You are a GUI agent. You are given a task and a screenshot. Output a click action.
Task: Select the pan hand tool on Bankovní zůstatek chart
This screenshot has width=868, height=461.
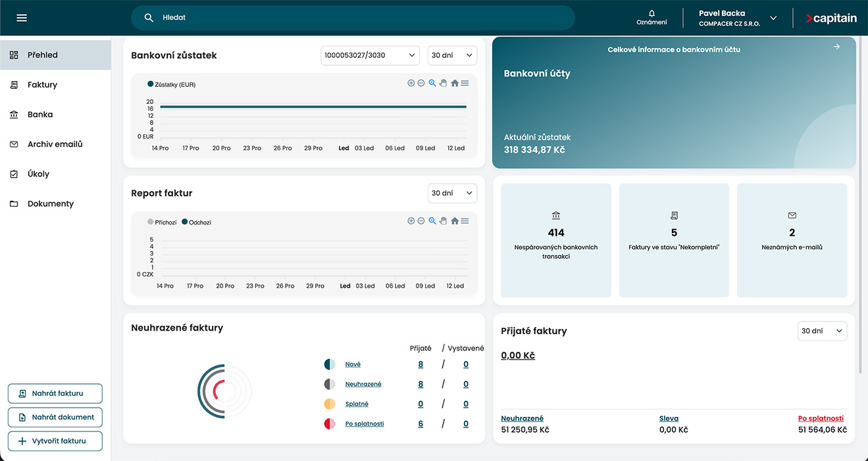pyautogui.click(x=443, y=83)
